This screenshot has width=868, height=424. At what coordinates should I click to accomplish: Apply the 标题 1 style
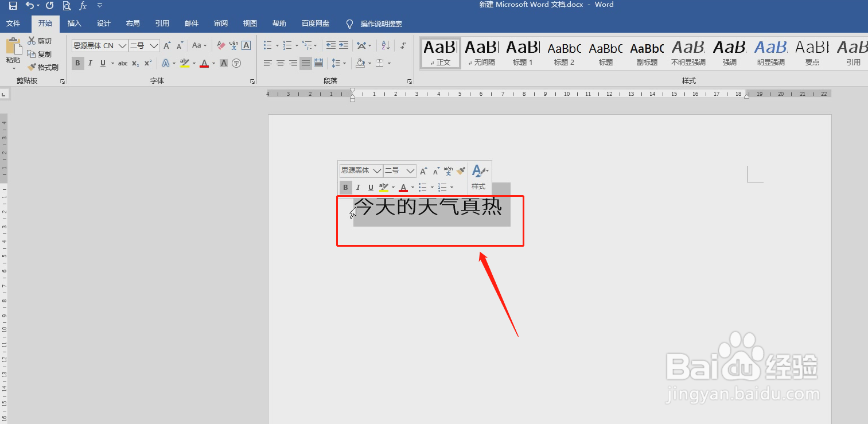pyautogui.click(x=523, y=53)
